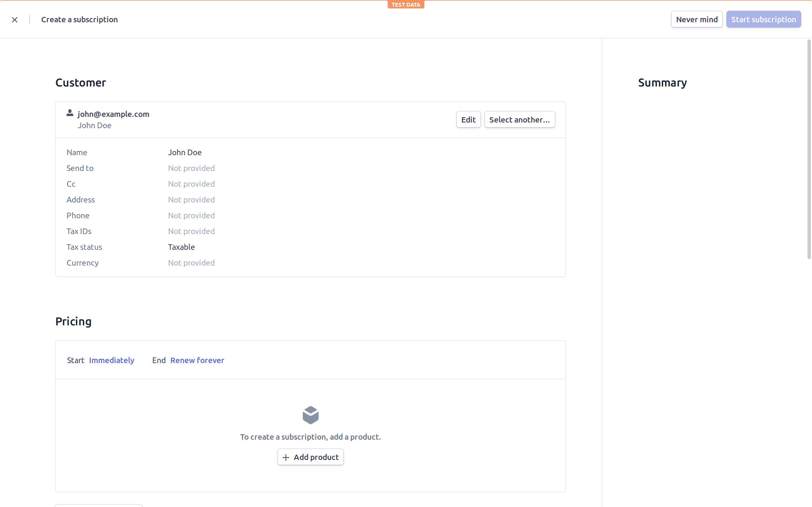Cancel with the Never mind button

[x=697, y=19]
